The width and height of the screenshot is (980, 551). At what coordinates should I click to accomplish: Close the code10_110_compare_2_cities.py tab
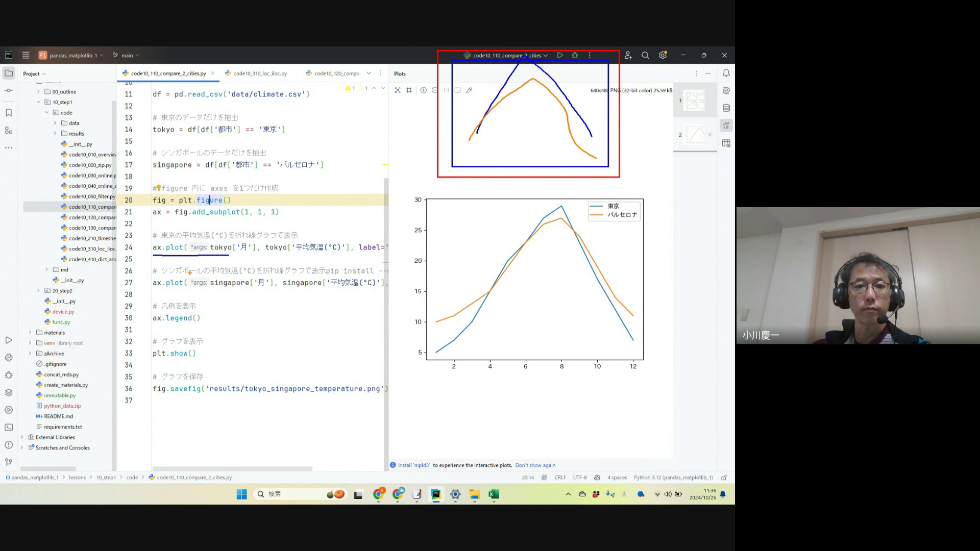click(x=213, y=73)
